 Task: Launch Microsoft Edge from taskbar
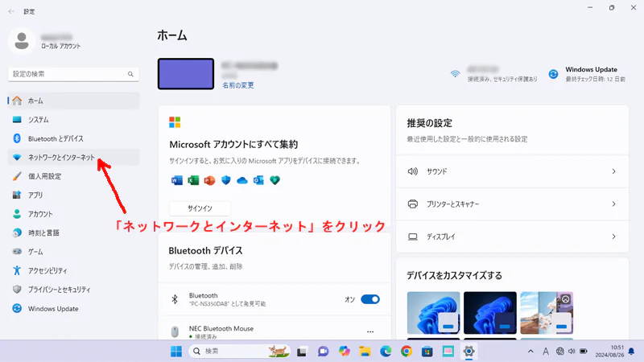coord(386,352)
